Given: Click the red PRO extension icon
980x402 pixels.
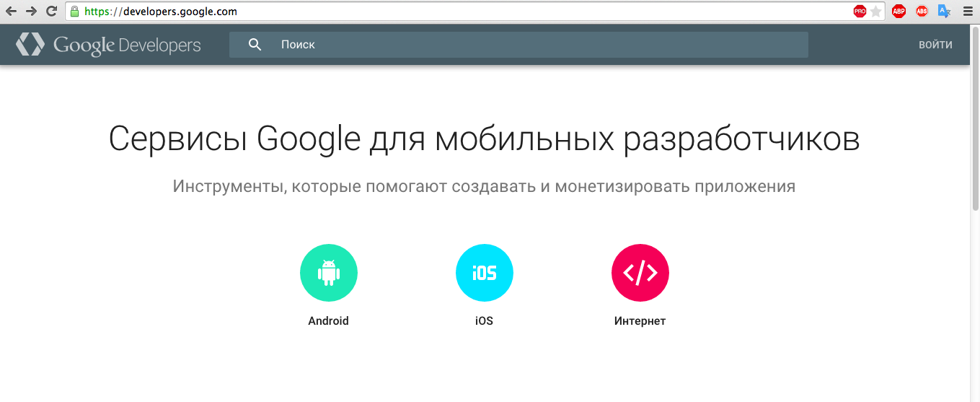Looking at the screenshot, I should point(860,12).
